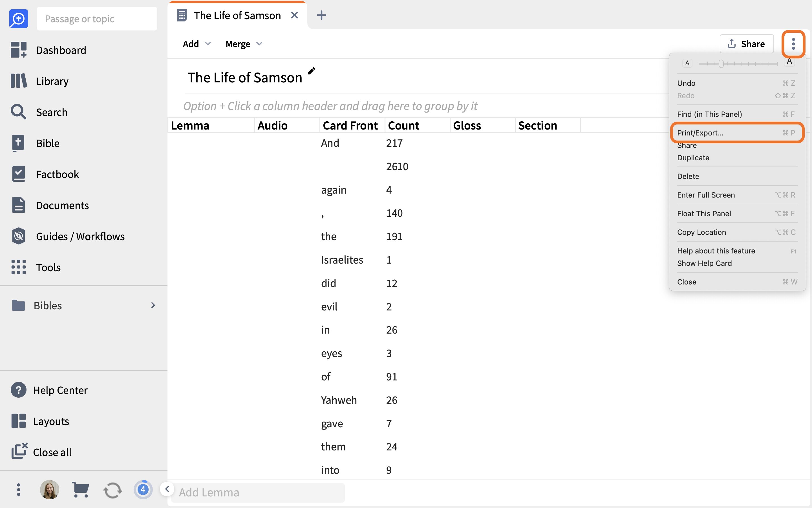Focus the Passage or topic search box
The height and width of the screenshot is (508, 812).
click(x=97, y=18)
